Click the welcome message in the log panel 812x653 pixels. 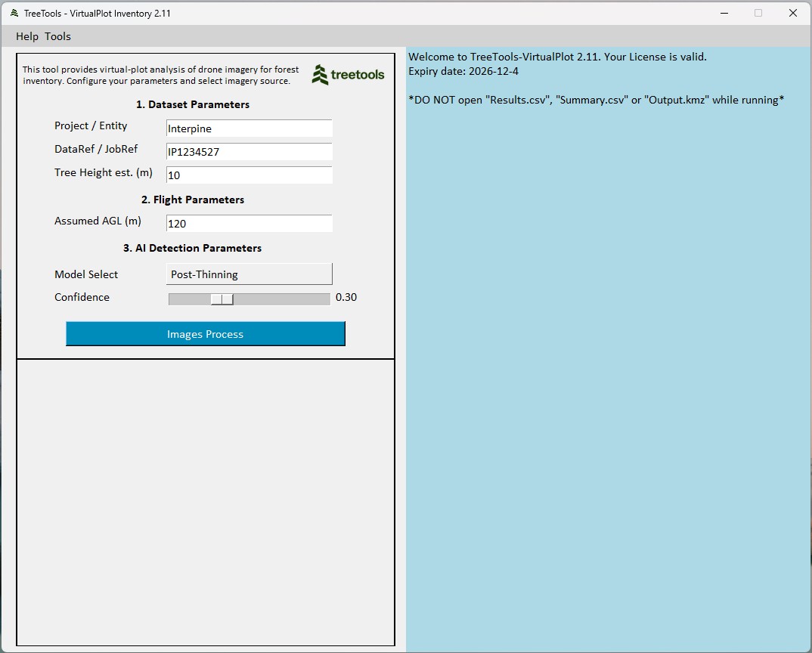557,57
